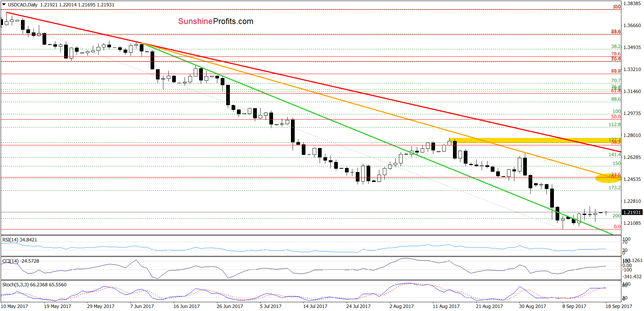This screenshot has width=644, height=311.
Task: Click the 29 May 2017 date label
Action: tap(101, 306)
